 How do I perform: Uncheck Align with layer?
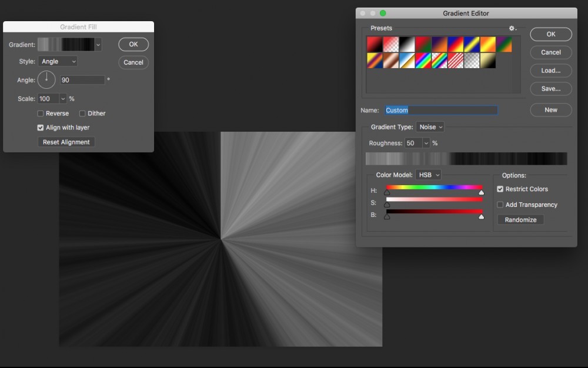(x=41, y=128)
